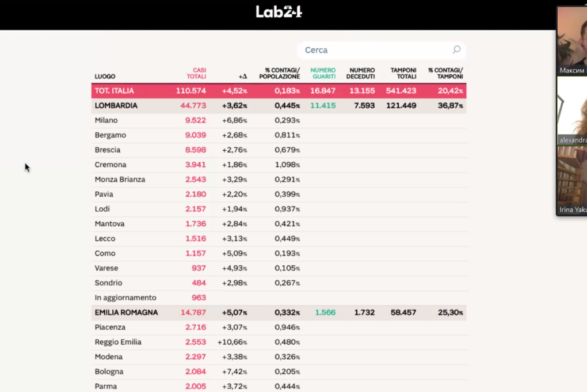
Task: Click Lombardia deaths count 7.593
Action: click(x=364, y=105)
